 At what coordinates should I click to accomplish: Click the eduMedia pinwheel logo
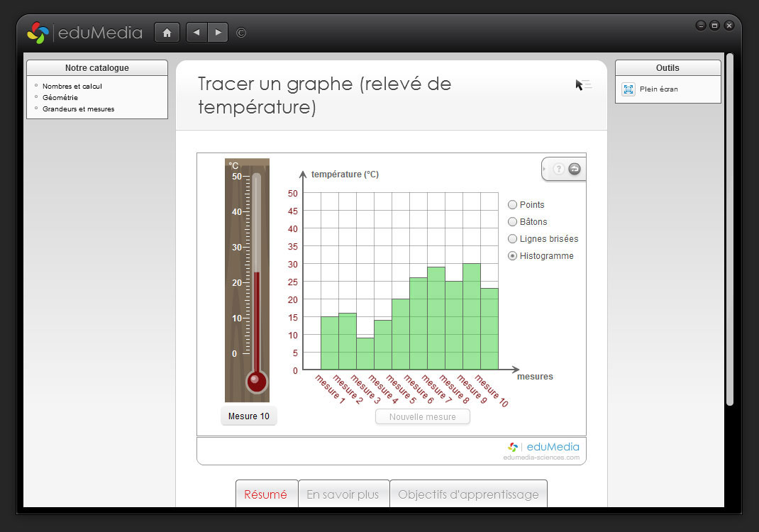[38, 33]
